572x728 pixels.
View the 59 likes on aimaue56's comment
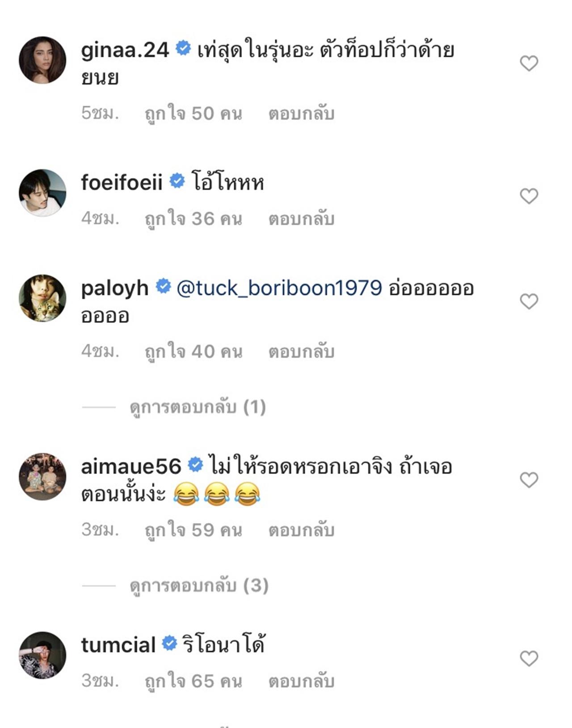pos(193,530)
